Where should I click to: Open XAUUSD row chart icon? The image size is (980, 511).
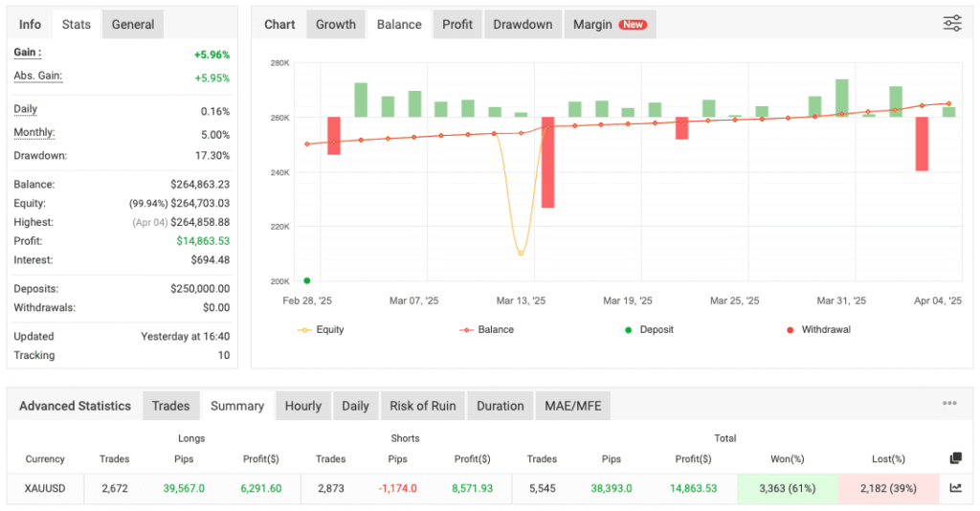pyautogui.click(x=955, y=488)
